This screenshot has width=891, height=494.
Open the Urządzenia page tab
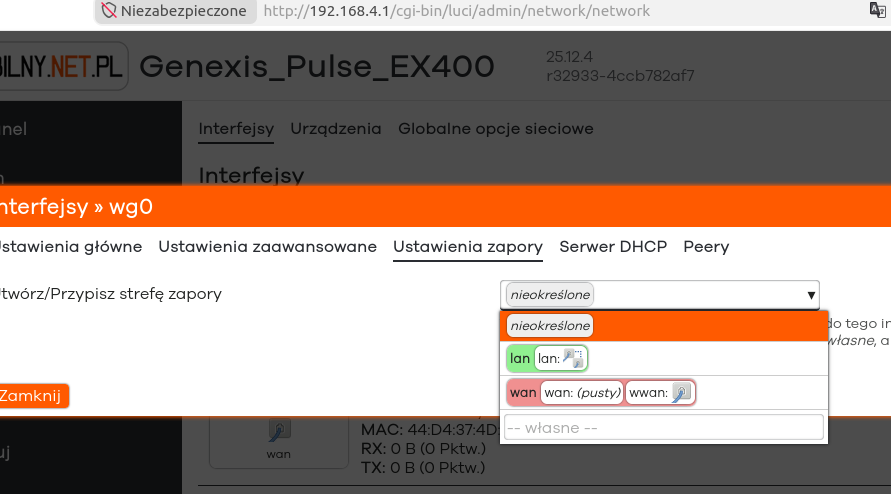(336, 129)
